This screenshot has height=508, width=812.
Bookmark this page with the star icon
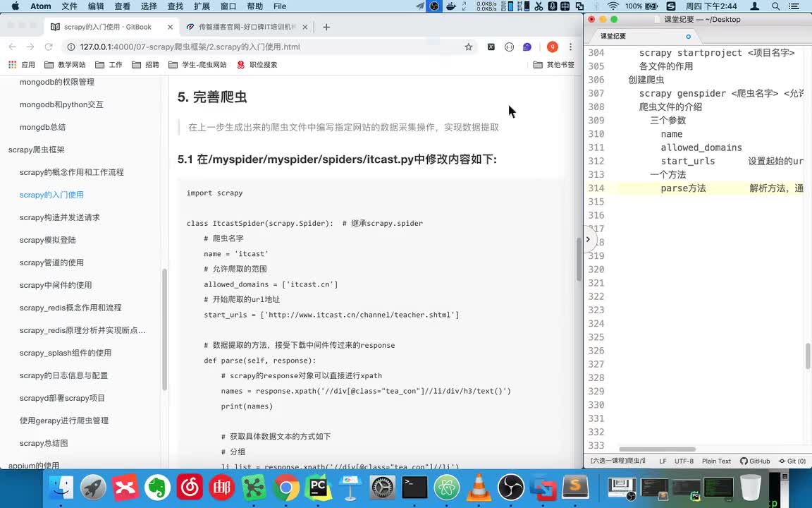pos(468,47)
